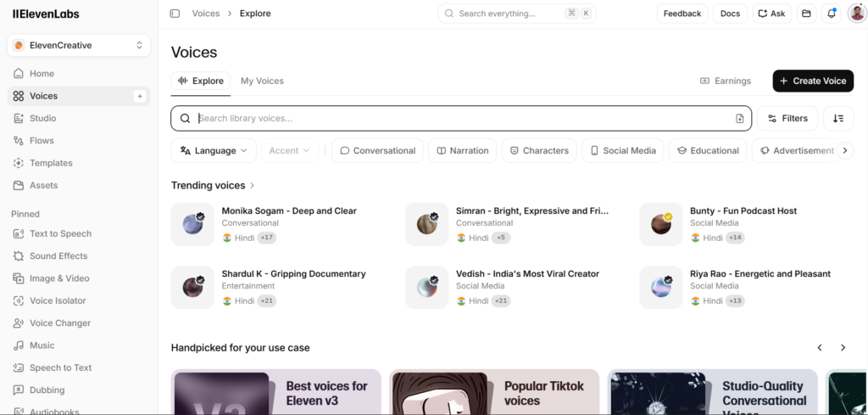
Task: Click the Voice Isolator icon
Action: (19, 301)
